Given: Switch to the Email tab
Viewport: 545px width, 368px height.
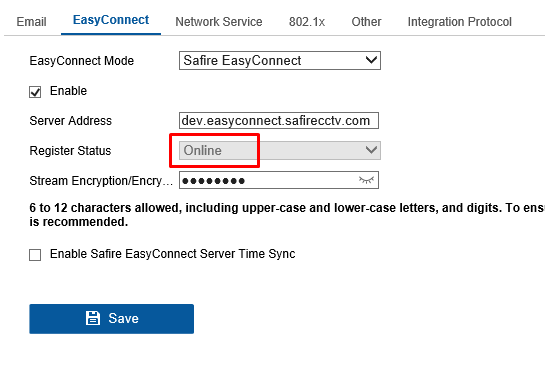Looking at the screenshot, I should tap(31, 22).
